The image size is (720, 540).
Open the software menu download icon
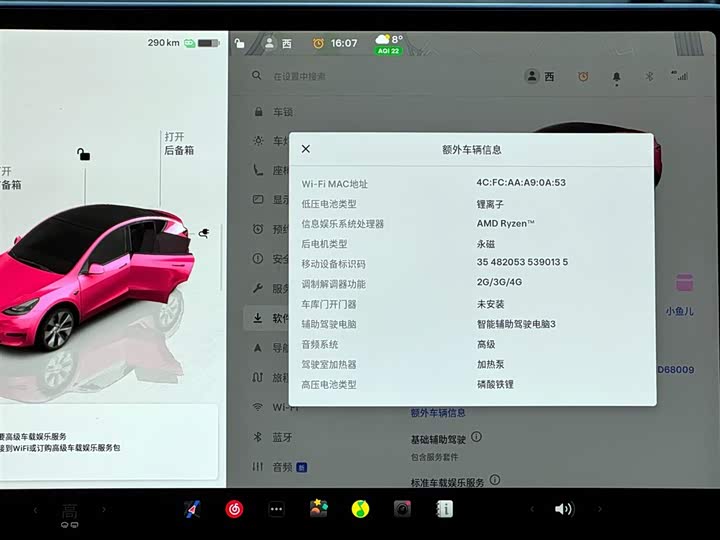258,317
